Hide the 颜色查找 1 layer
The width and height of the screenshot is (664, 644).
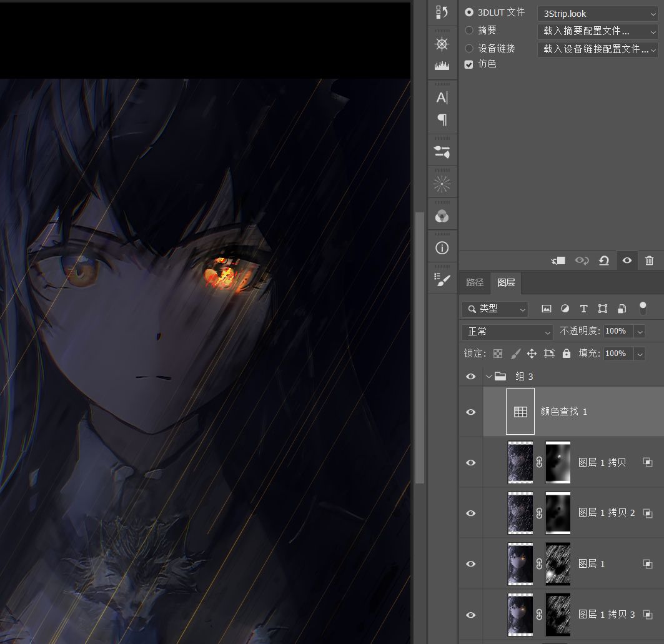pyautogui.click(x=470, y=412)
